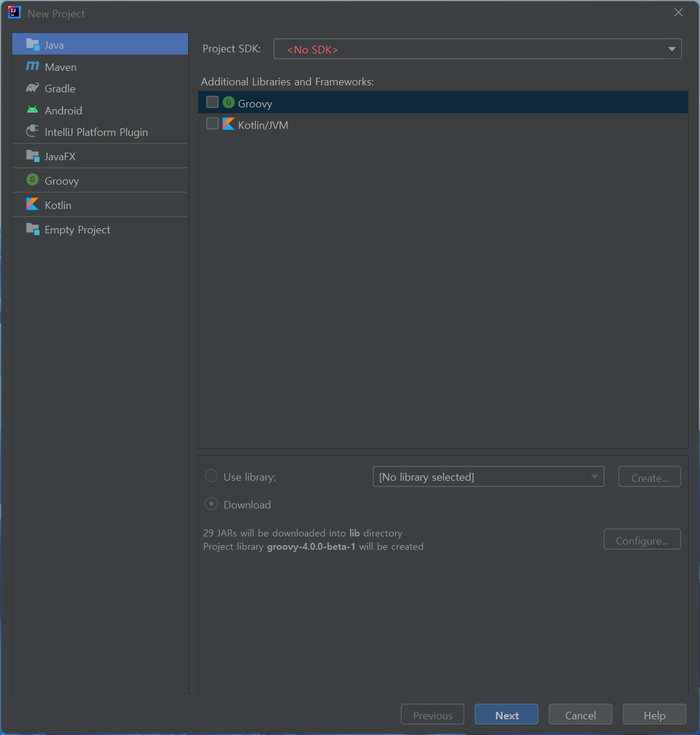Screen dimensions: 700x735
Task: Select the Gradle elephant icon
Action: pyautogui.click(x=33, y=88)
